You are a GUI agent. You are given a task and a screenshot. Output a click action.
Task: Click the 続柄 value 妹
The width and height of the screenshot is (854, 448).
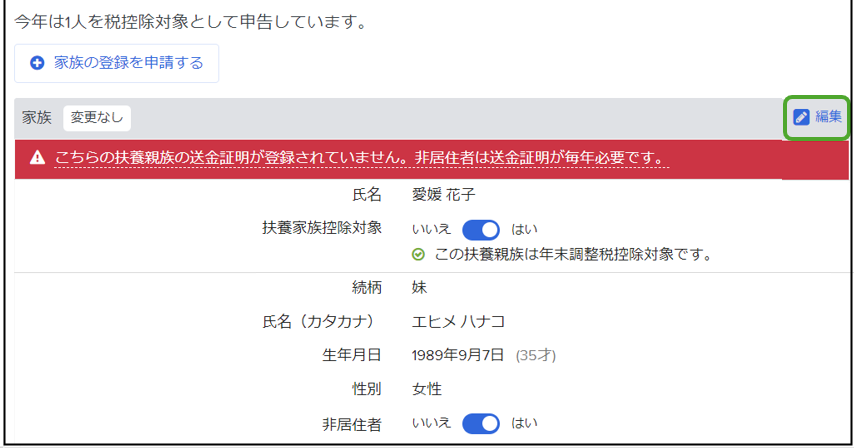[419, 287]
